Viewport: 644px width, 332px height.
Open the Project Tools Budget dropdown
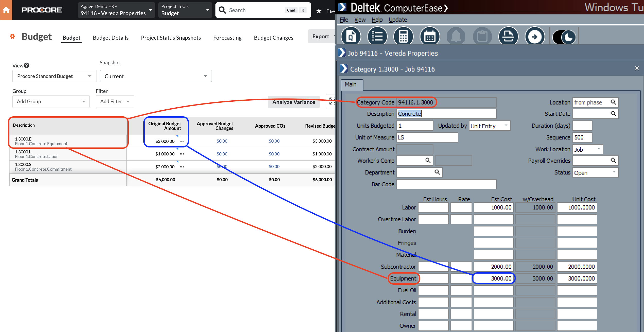(185, 10)
